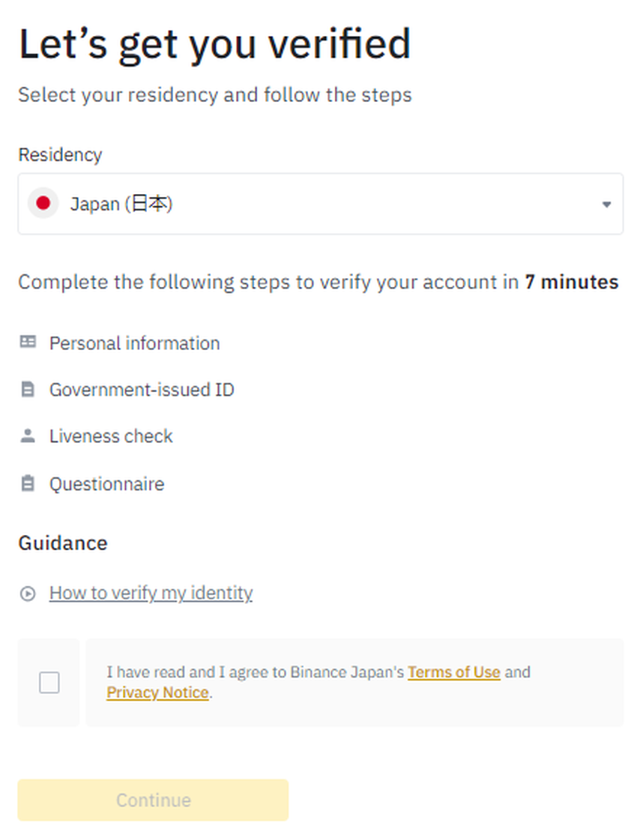Select the Personal information step label
Image resolution: width=637 pixels, height=840 pixels.
click(135, 343)
